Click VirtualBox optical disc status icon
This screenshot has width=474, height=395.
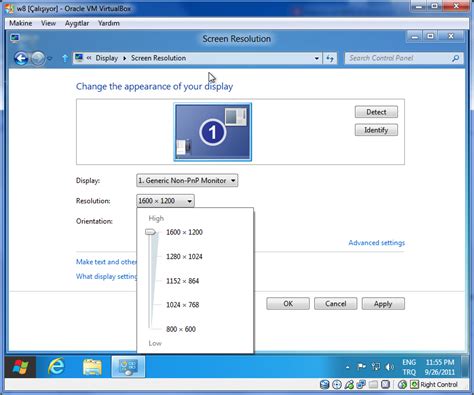(x=337, y=385)
